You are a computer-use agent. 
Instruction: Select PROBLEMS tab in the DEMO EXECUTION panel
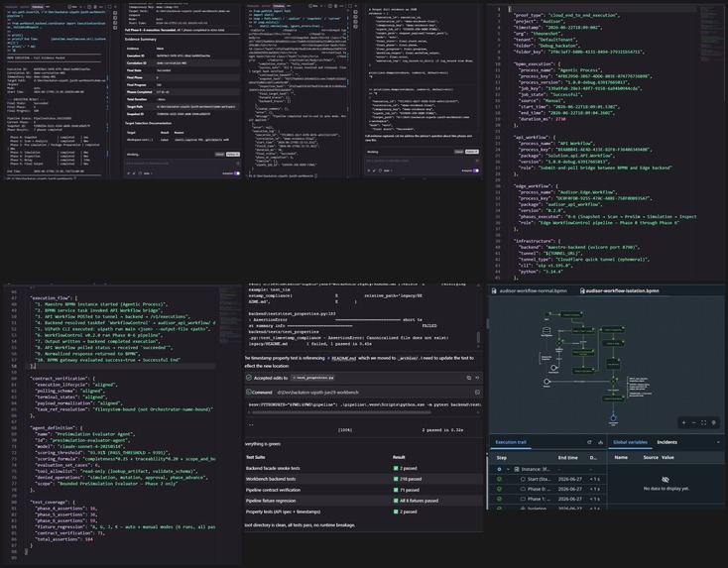tap(11, 7)
